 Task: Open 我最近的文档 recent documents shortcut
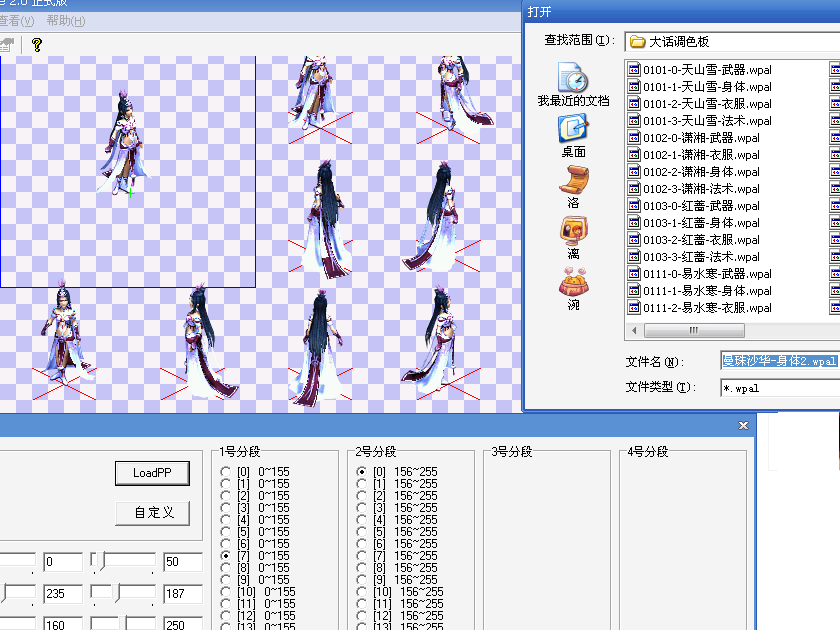[573, 85]
